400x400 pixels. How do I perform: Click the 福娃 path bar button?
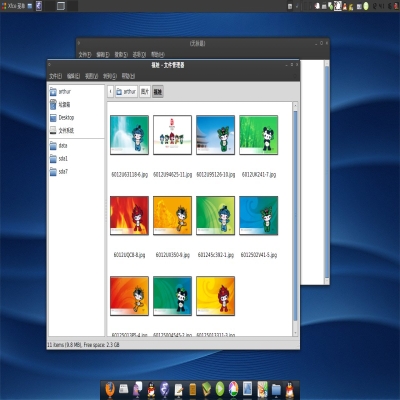click(158, 91)
